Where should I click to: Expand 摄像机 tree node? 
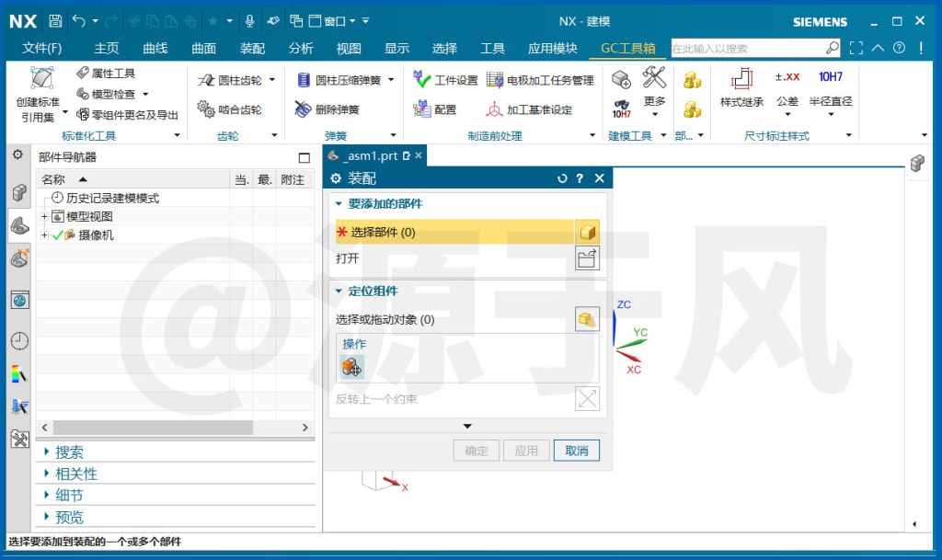pos(44,235)
